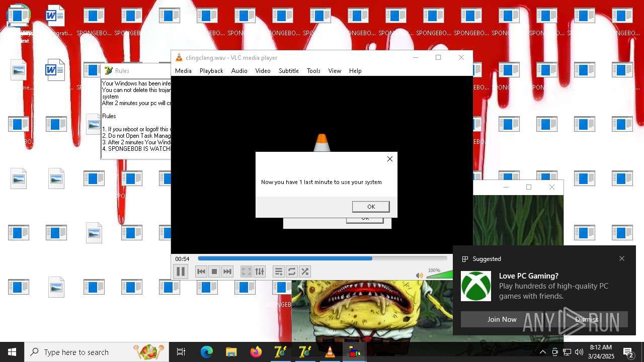Open the Audio menu
This screenshot has height=362, width=644.
[239, 71]
